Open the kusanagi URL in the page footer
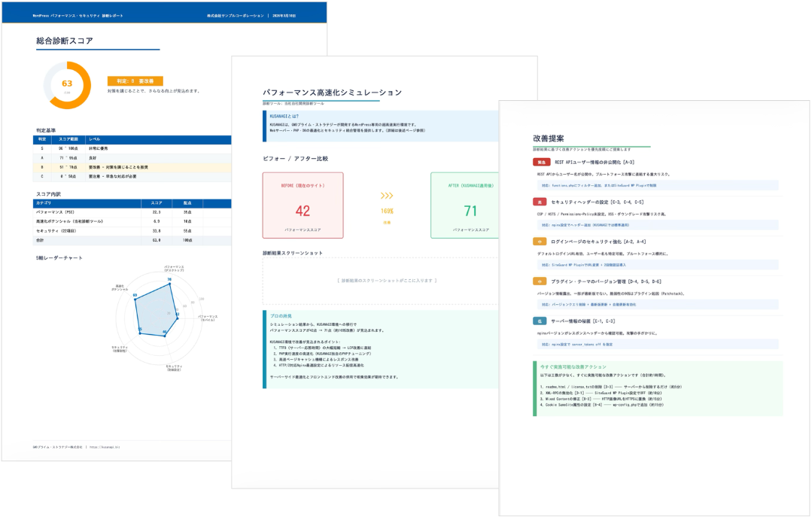The width and height of the screenshot is (812, 517). [x=105, y=446]
